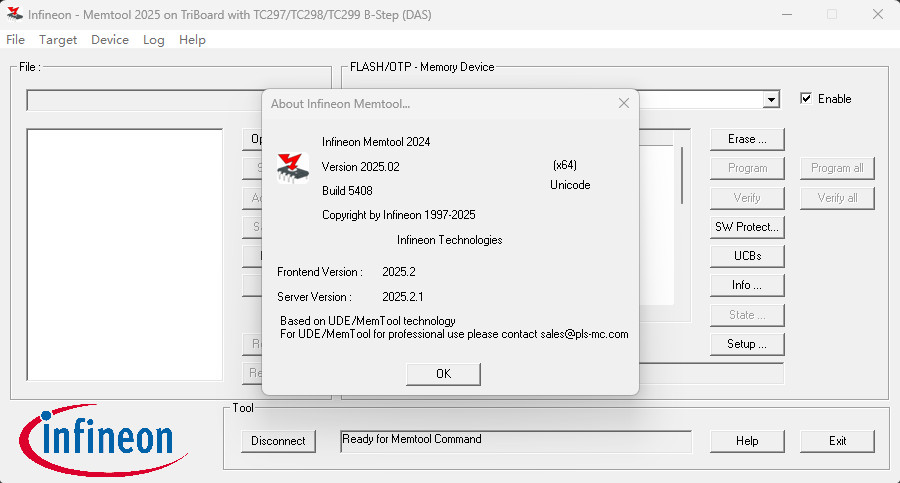
Task: Click the Exit button
Action: point(837,441)
